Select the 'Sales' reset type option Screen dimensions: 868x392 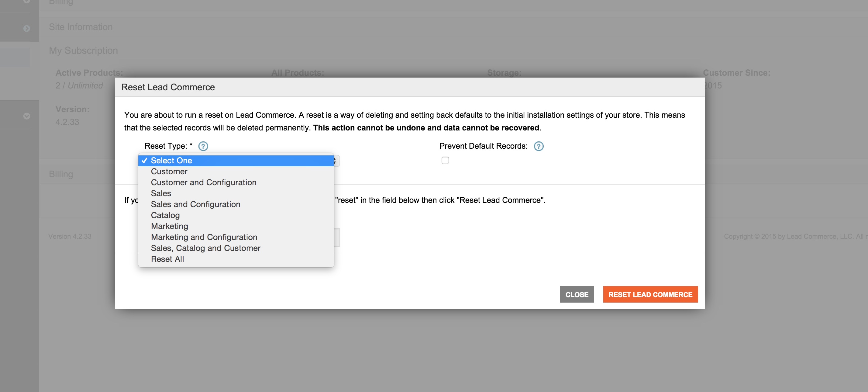(236, 193)
